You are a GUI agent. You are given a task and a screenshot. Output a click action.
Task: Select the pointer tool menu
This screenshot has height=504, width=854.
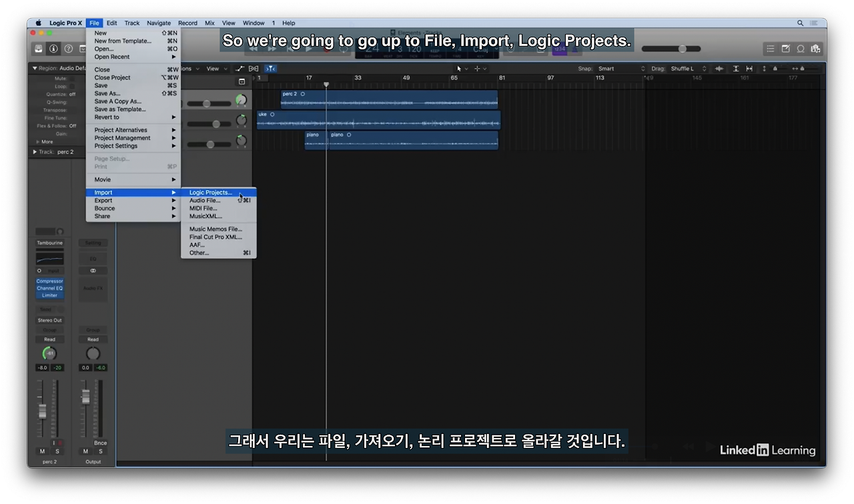(x=462, y=69)
